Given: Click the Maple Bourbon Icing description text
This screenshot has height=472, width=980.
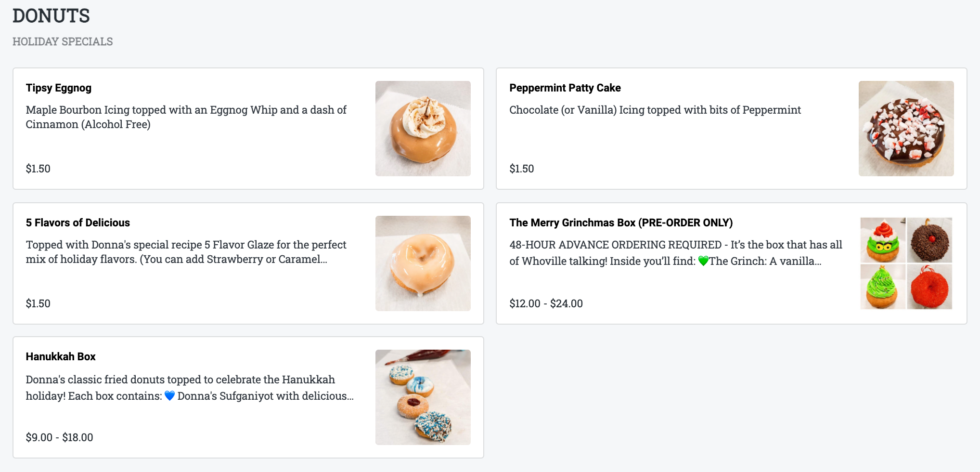Looking at the screenshot, I should pos(186,117).
